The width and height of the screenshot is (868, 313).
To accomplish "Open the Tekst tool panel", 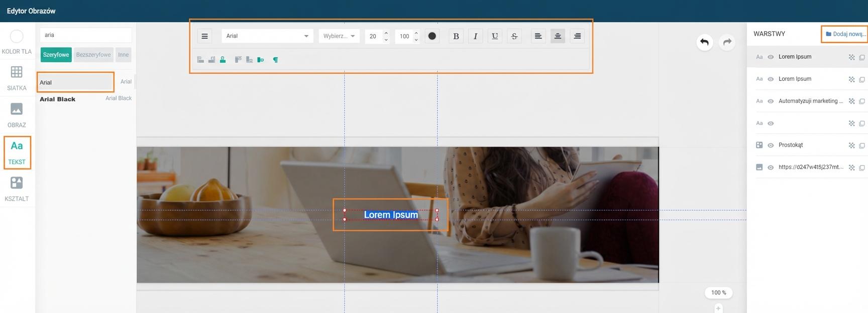I will 17,152.
